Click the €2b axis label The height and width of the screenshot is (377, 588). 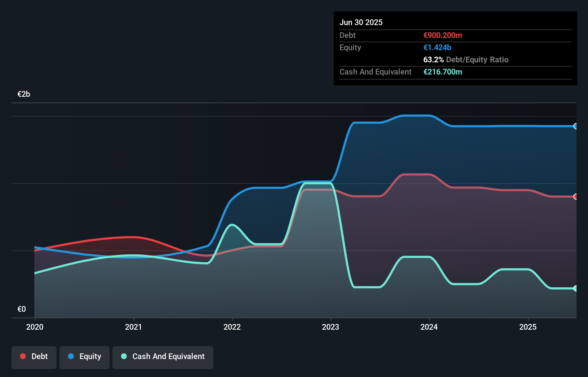pyautogui.click(x=24, y=94)
